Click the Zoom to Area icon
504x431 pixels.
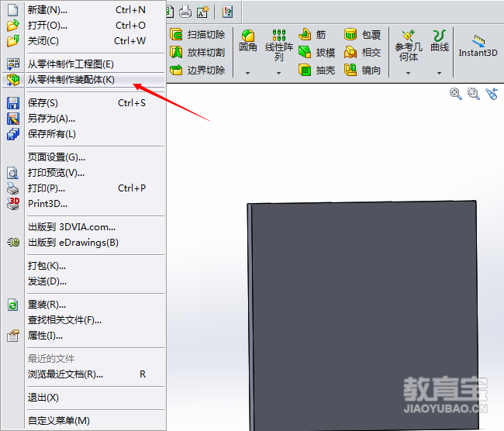pos(474,94)
